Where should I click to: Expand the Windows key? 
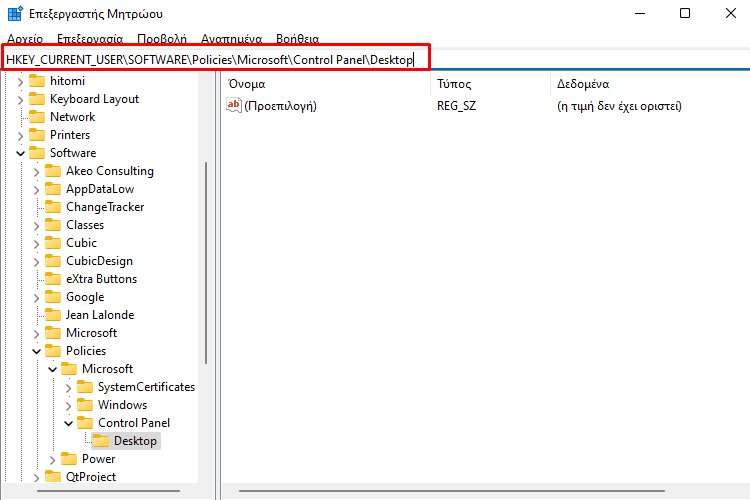[x=68, y=406]
